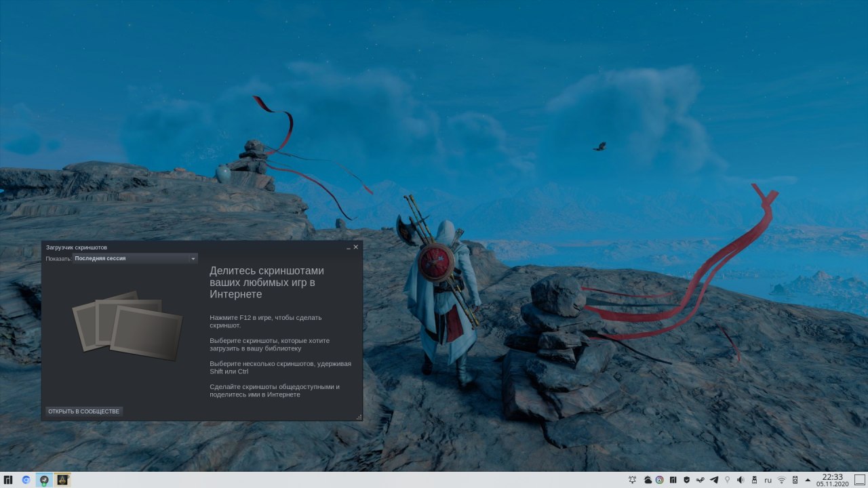868x488 pixels.
Task: Switch to the Assassin's Creed game taskbar entry
Action: (x=62, y=480)
